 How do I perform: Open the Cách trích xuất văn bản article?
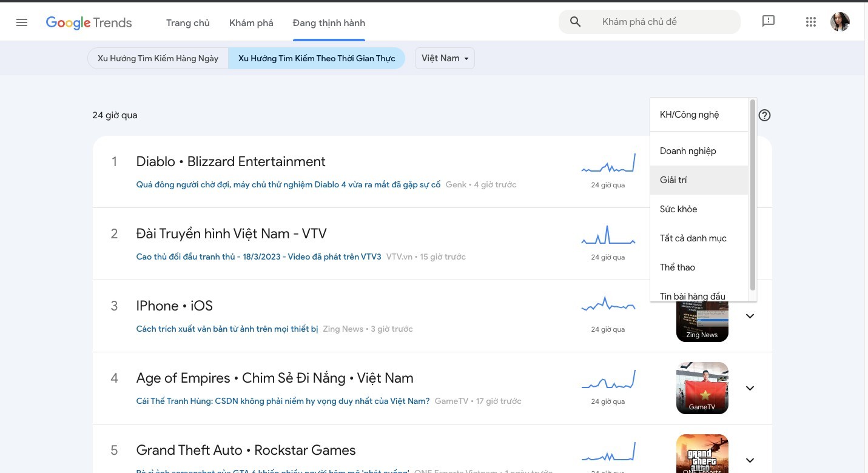227,329
